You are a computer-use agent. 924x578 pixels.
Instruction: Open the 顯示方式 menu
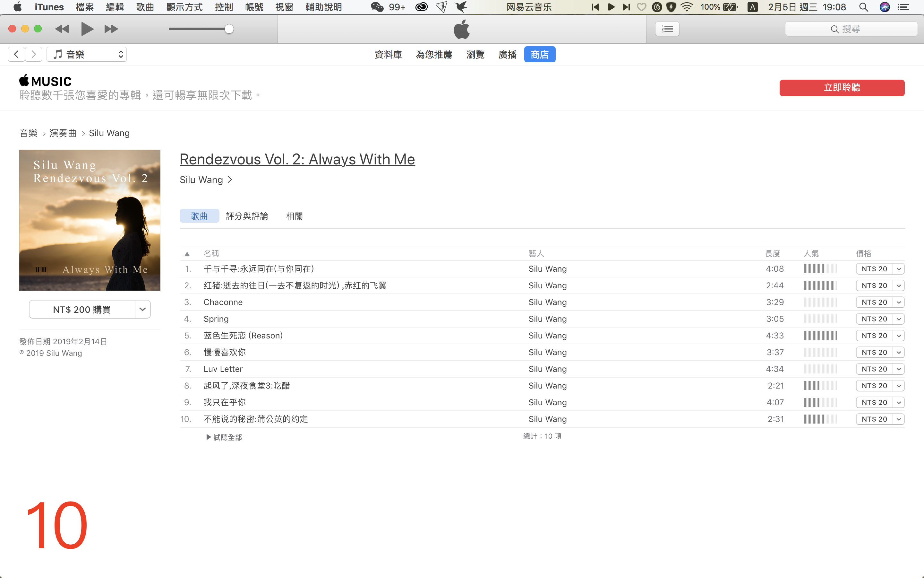coord(184,7)
